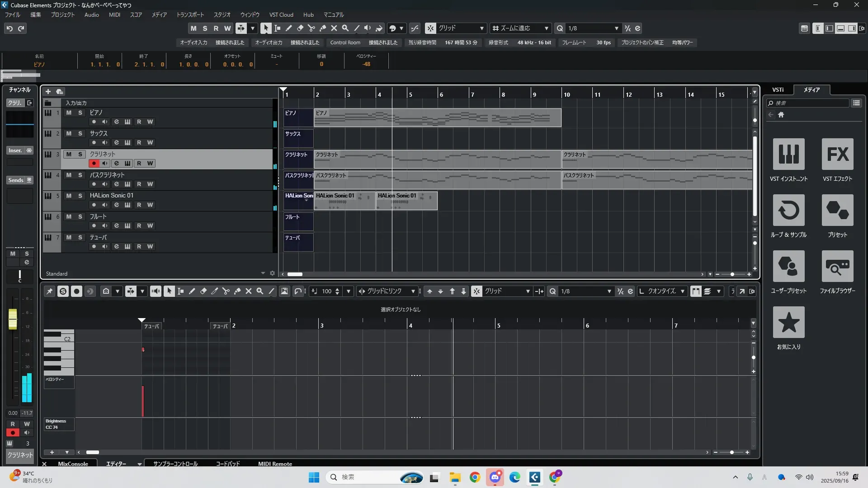Open the VST Effects FX tile
This screenshot has width=868, height=488.
(837, 155)
